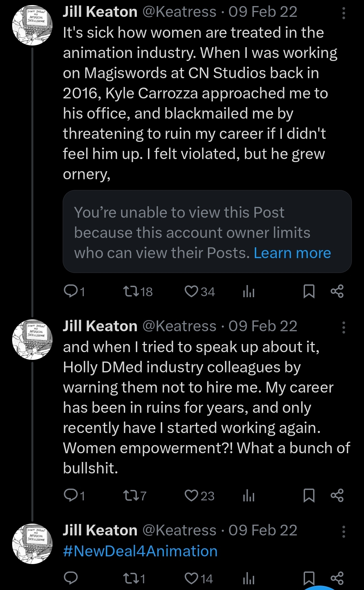The width and height of the screenshot is (364, 590).
Task: Like the first post with 34 likes
Action: coord(200,291)
